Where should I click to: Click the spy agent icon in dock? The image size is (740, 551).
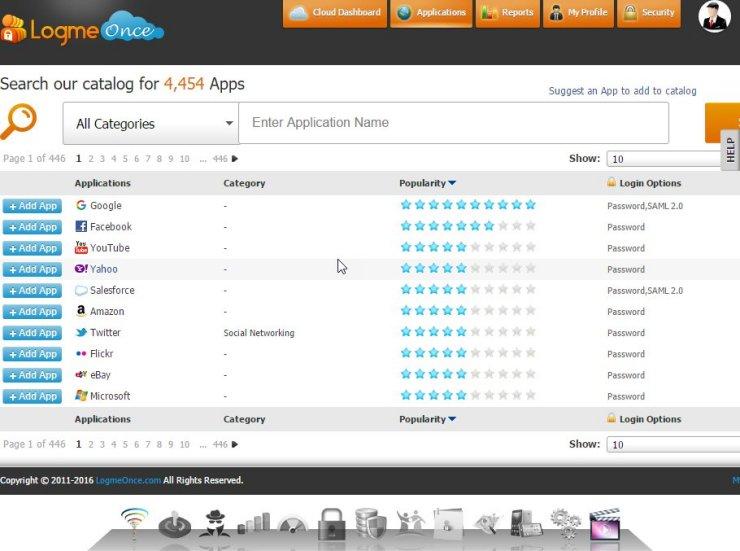click(217, 523)
